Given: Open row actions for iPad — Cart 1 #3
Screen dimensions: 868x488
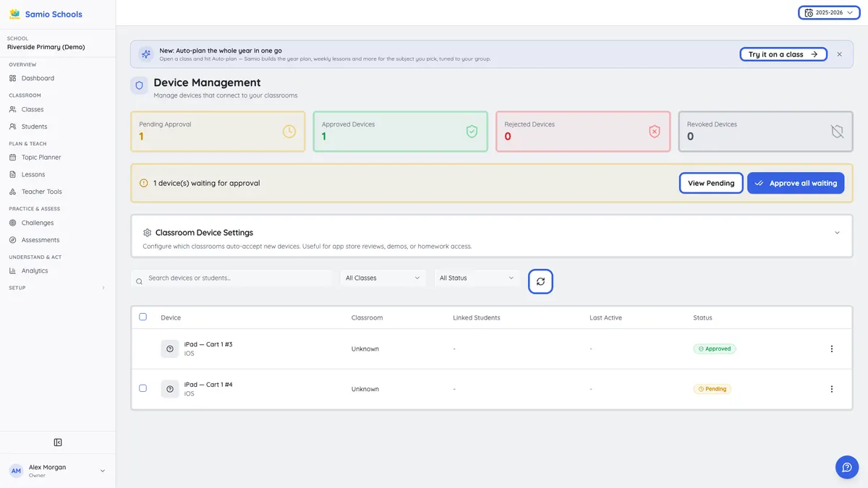Looking at the screenshot, I should 831,348.
